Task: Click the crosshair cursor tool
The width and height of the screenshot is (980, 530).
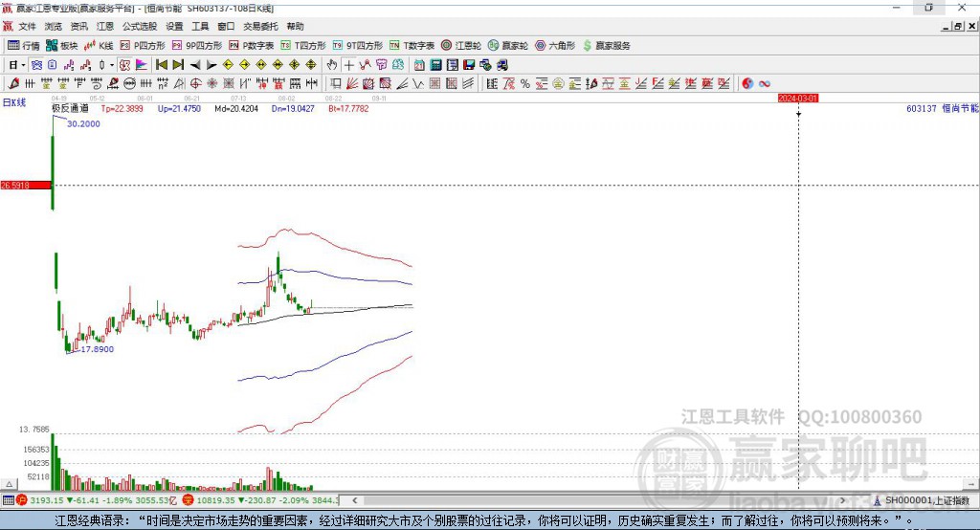Action: pyautogui.click(x=349, y=65)
